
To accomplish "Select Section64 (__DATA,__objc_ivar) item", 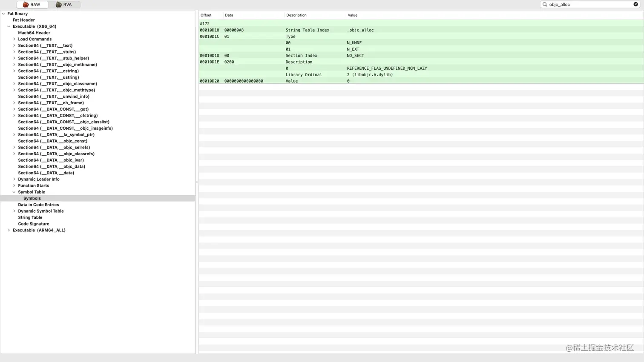I will click(x=51, y=160).
